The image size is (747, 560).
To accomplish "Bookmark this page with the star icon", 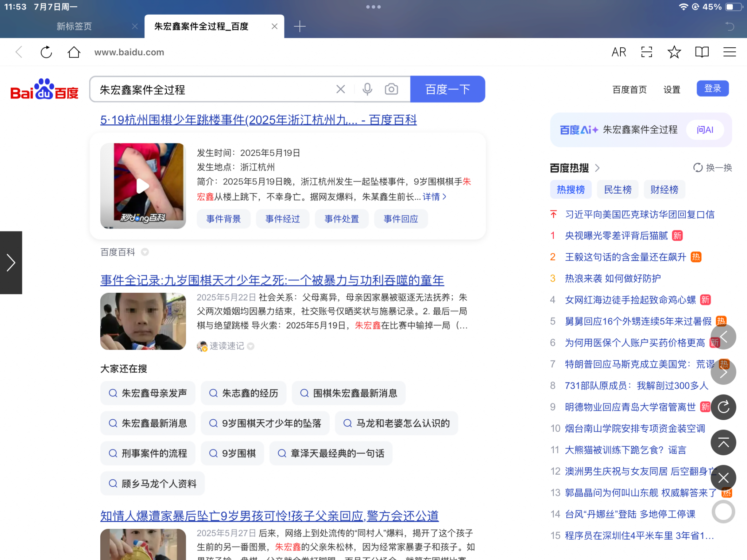I will click(674, 52).
